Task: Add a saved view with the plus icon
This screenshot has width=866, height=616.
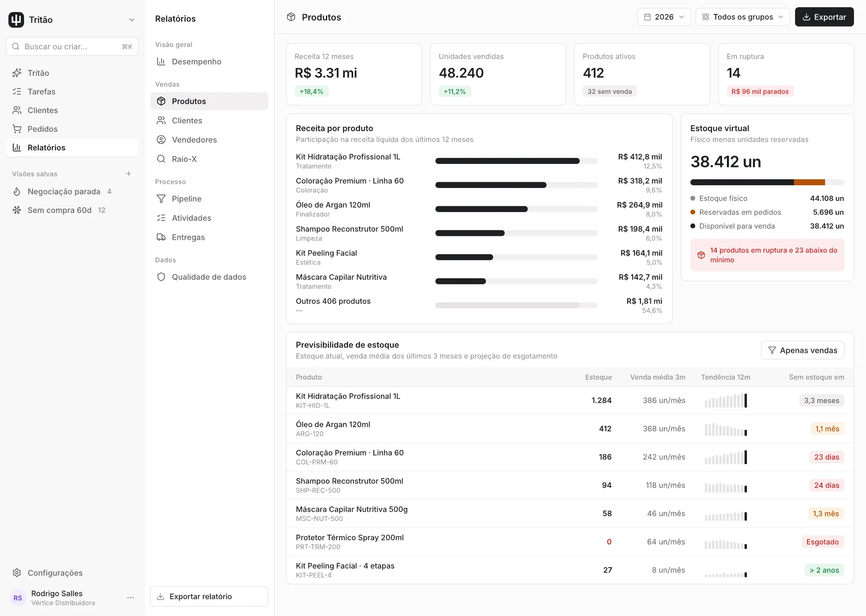Action: (129, 174)
